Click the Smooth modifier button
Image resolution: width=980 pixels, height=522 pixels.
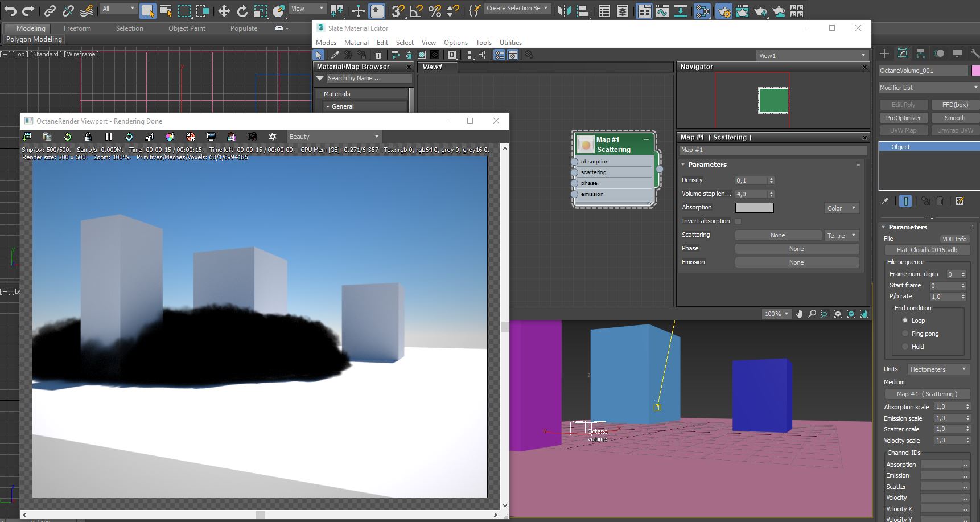click(x=955, y=118)
